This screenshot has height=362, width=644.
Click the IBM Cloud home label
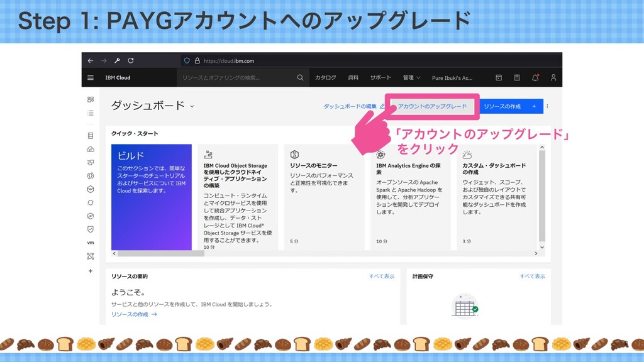(x=118, y=77)
